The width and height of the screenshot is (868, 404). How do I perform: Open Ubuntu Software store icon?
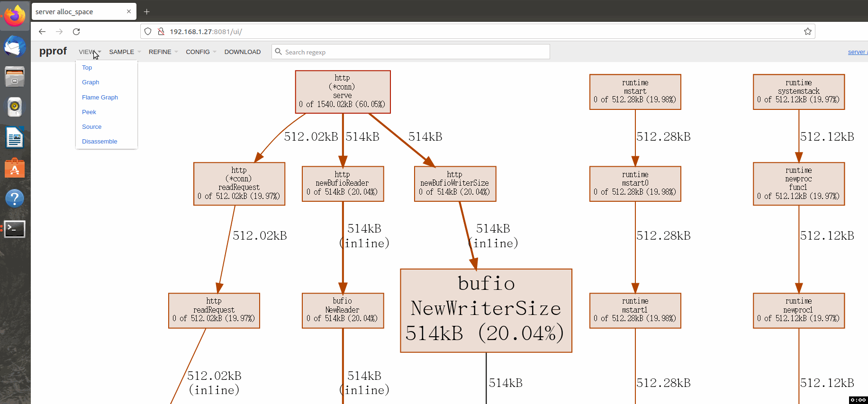coord(15,168)
